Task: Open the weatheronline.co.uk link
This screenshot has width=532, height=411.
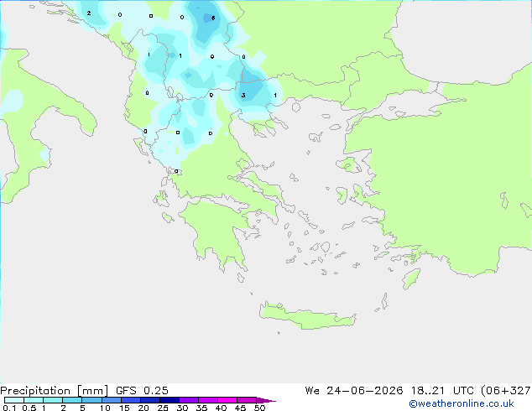Action: 462,403
